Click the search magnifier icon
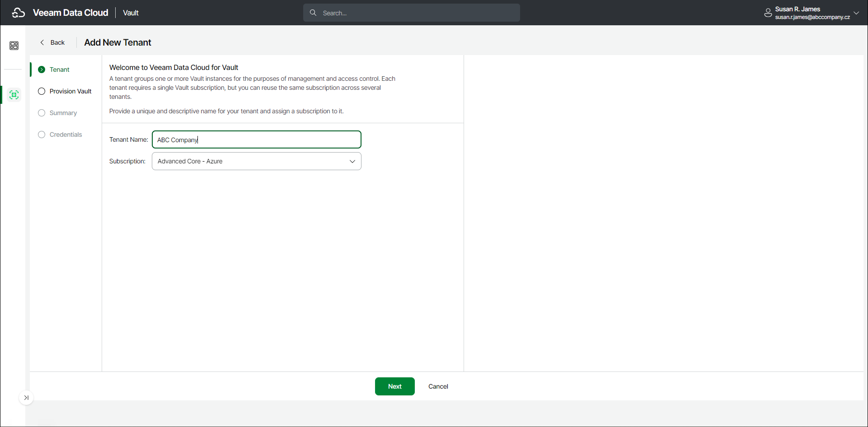The width and height of the screenshot is (868, 427). tap(313, 13)
